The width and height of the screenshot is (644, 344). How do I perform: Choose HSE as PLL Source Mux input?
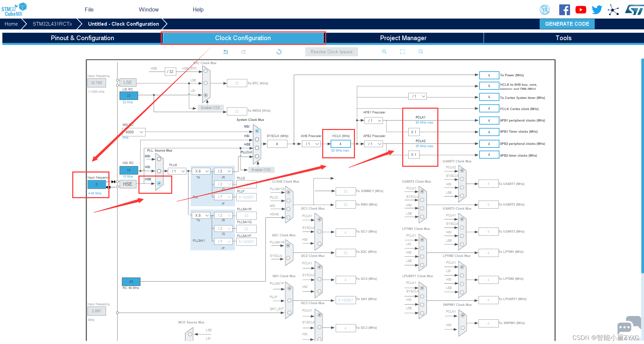(159, 183)
